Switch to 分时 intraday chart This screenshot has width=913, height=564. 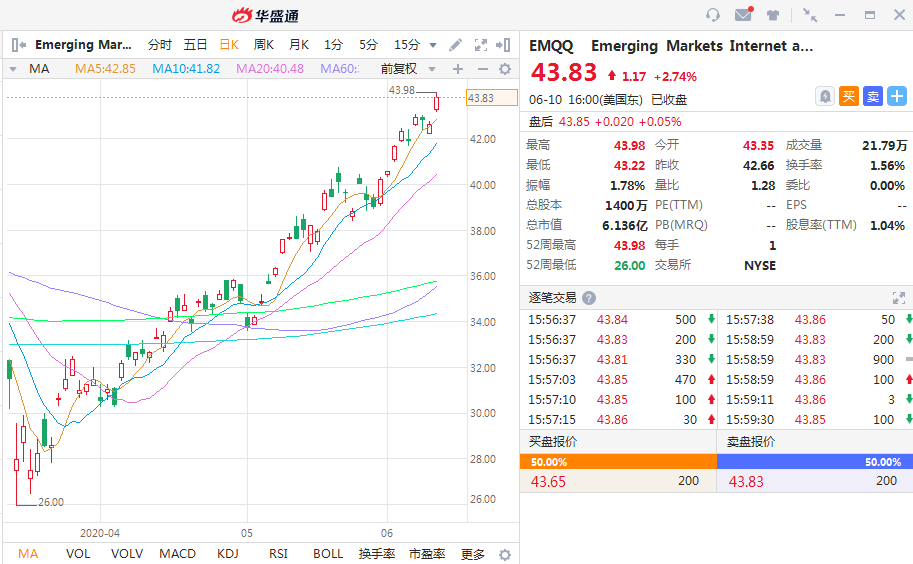click(160, 45)
